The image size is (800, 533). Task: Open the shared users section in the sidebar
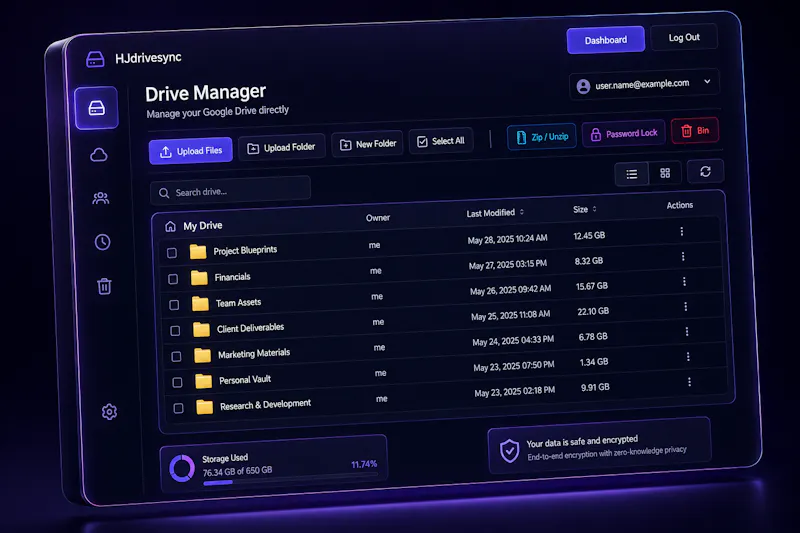click(x=101, y=198)
